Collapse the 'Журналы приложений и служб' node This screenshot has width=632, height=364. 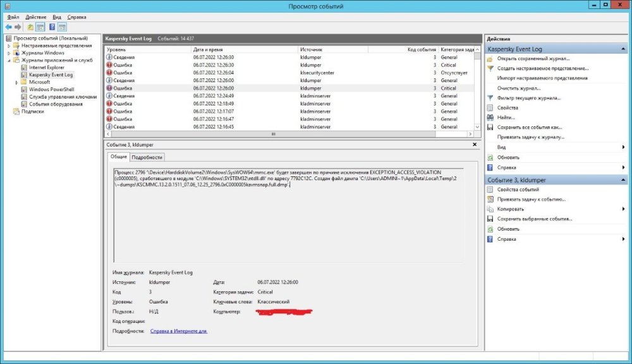(x=9, y=60)
